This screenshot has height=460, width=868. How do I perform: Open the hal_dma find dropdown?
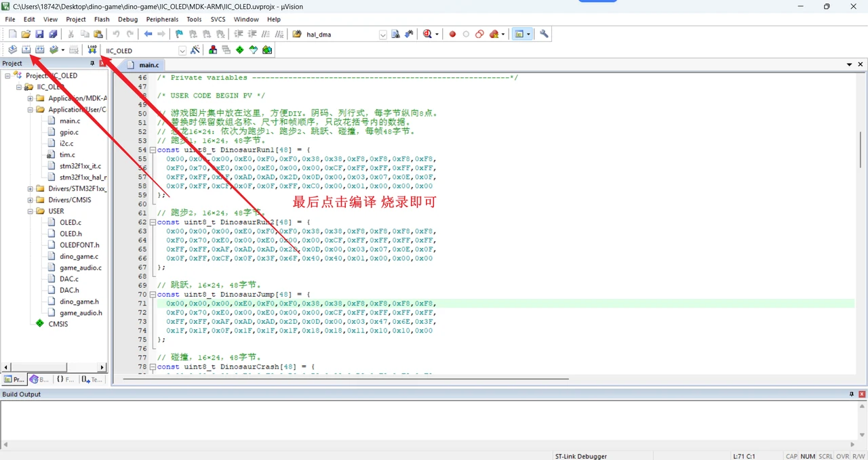(382, 35)
